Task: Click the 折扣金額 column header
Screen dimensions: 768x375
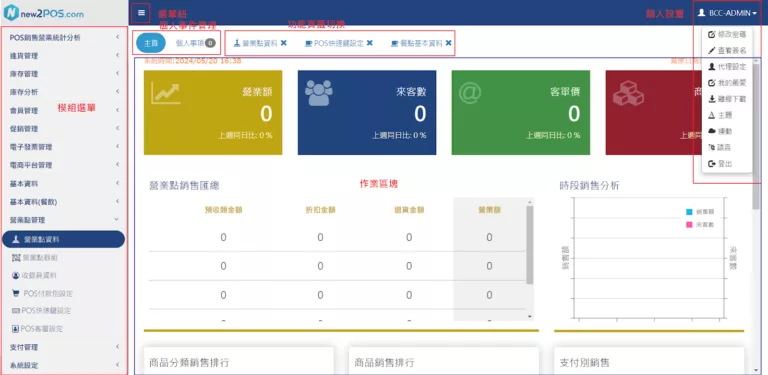Action: pos(320,210)
